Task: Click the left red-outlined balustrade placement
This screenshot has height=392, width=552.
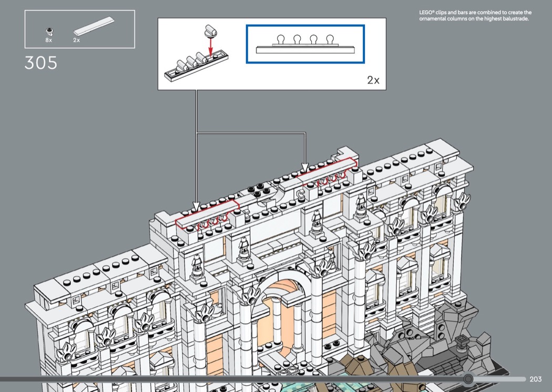Action: coord(208,215)
